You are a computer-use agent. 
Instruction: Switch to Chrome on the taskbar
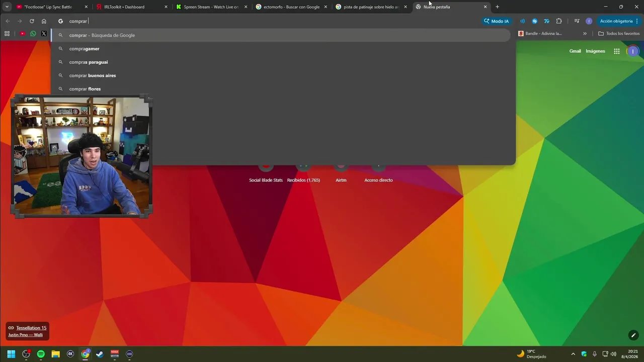click(86, 354)
